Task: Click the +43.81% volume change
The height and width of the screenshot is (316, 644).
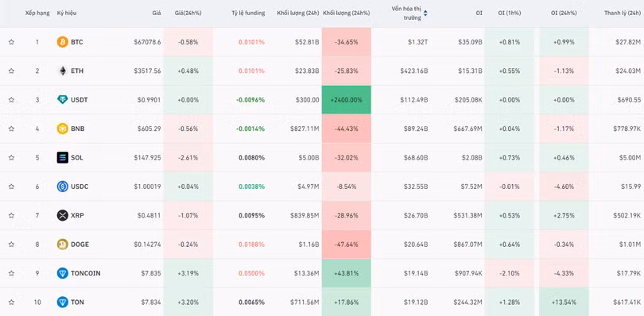Action: pos(347,273)
